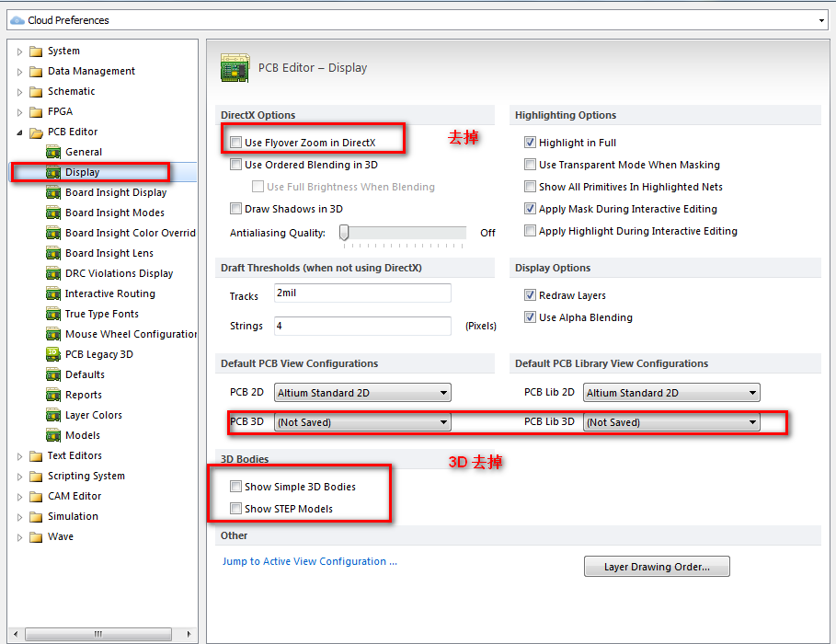Expand the System tree node
Screen dimensions: 836x644
(x=19, y=52)
